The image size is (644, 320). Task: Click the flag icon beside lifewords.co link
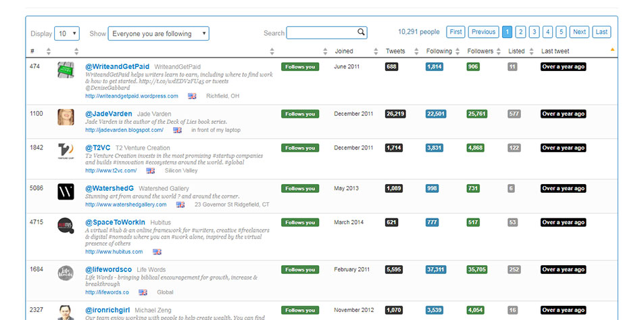143,292
